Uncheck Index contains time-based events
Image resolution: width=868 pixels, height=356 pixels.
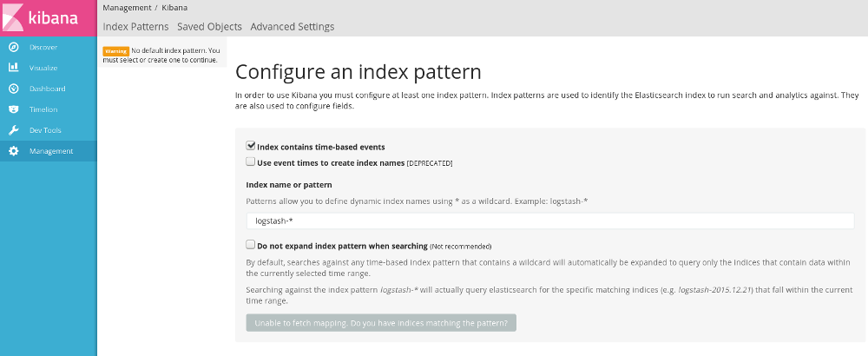coord(250,146)
